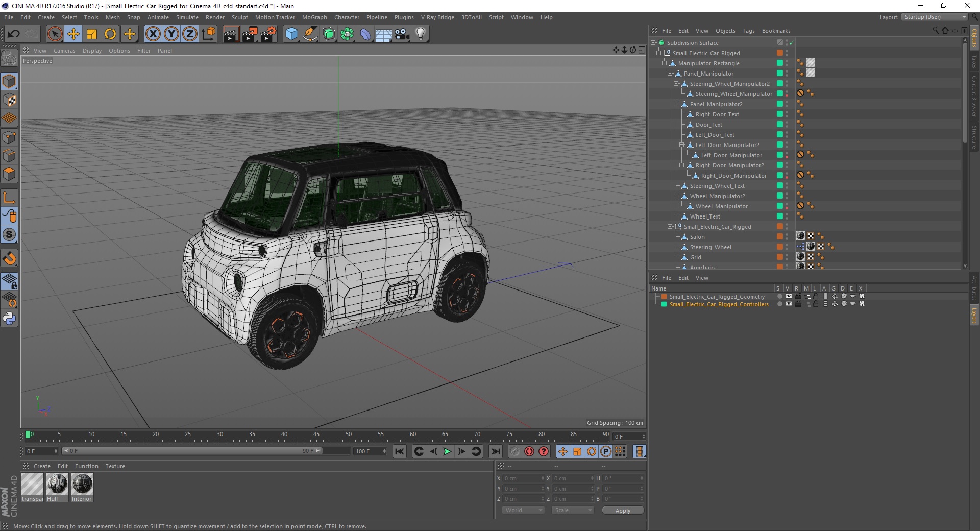This screenshot has height=531, width=980.
Task: Open the Layout Startup dropdown
Action: click(x=935, y=17)
